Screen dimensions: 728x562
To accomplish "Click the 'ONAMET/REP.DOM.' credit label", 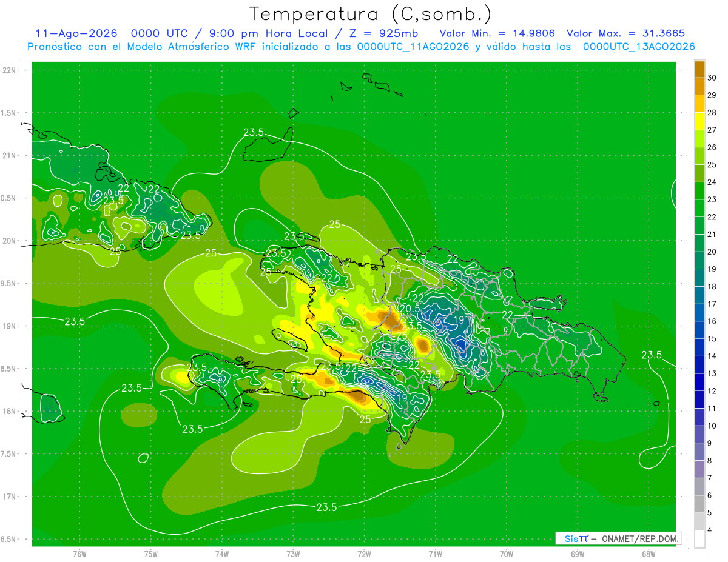I will (641, 538).
